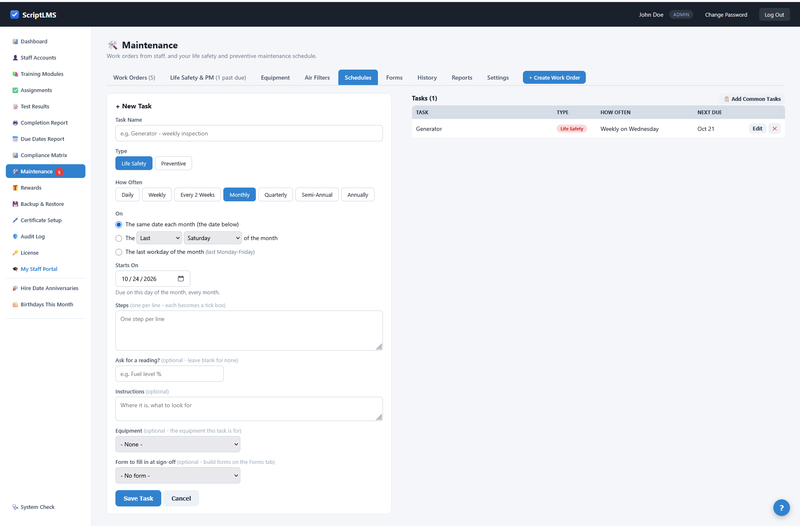
Task: Choose Weekly frequency
Action: tap(157, 195)
